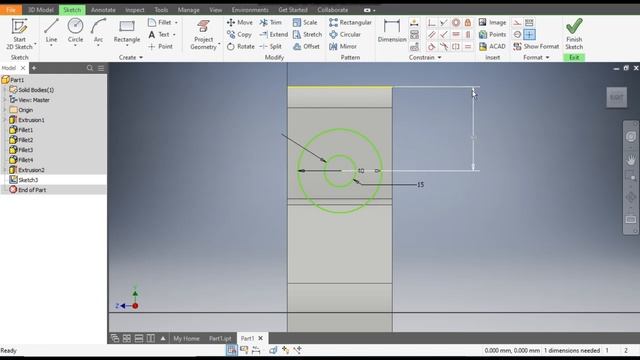Click Insert ACAD button
The width and height of the screenshot is (640, 360).
click(492, 47)
